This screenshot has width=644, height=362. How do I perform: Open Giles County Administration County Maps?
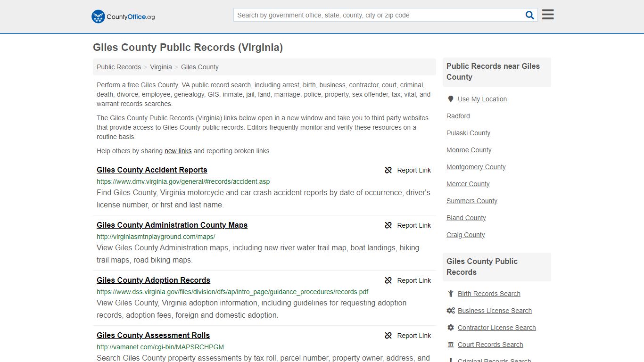[x=172, y=225]
